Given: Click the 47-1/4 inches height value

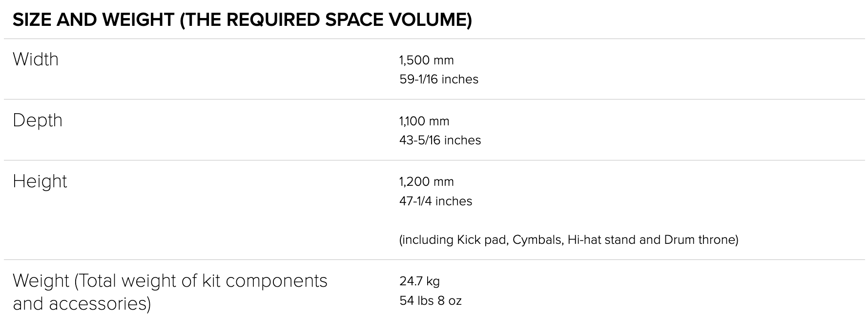Looking at the screenshot, I should [x=435, y=201].
